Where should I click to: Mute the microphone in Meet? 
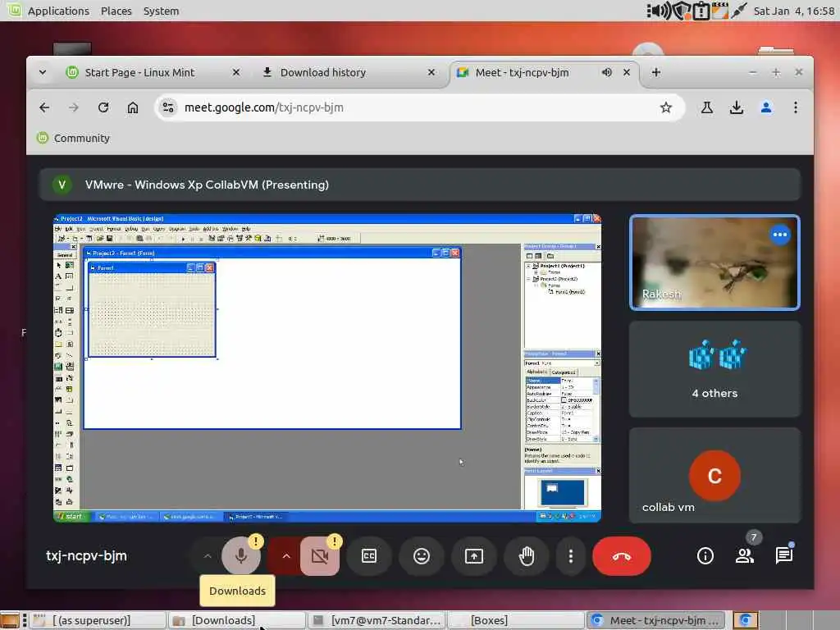point(241,556)
